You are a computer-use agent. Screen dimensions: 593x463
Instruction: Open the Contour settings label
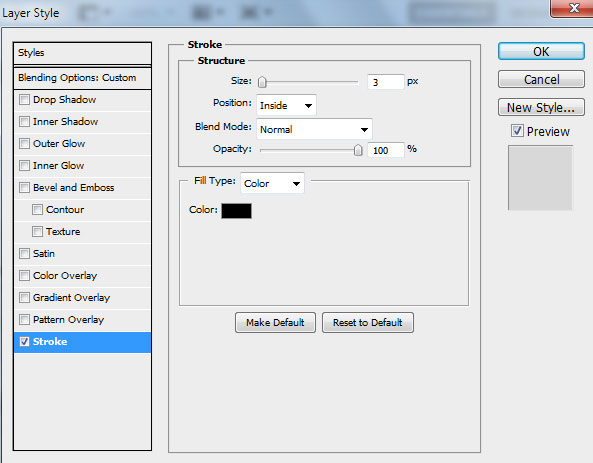[x=65, y=210]
